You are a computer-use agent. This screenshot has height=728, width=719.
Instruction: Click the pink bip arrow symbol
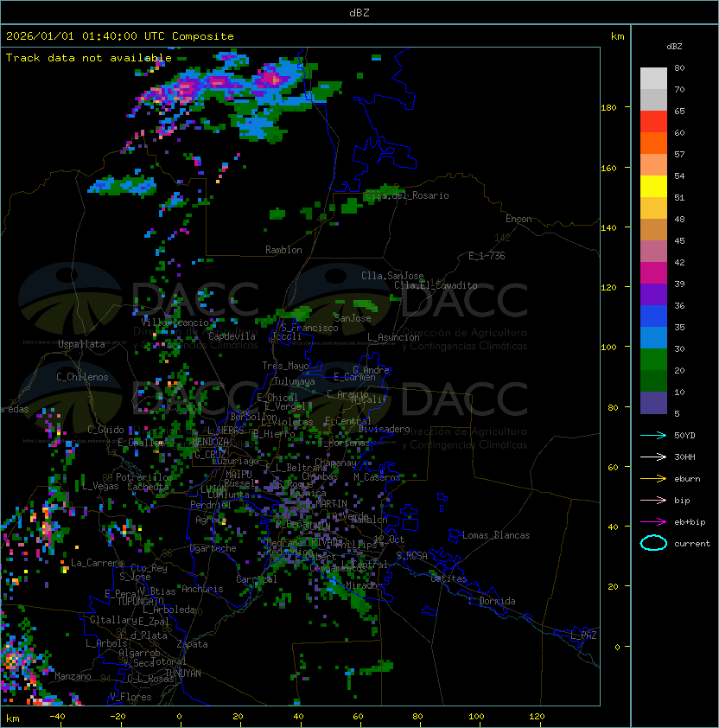click(653, 500)
